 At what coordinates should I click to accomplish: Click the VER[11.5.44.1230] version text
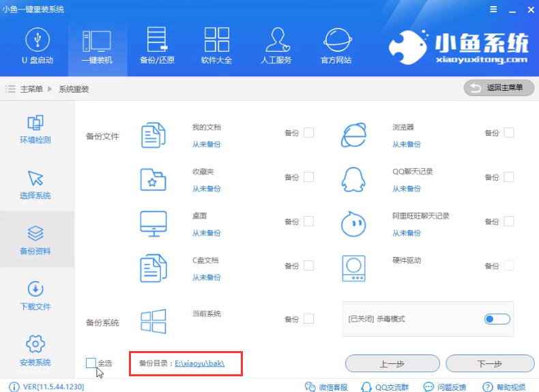coord(54,387)
